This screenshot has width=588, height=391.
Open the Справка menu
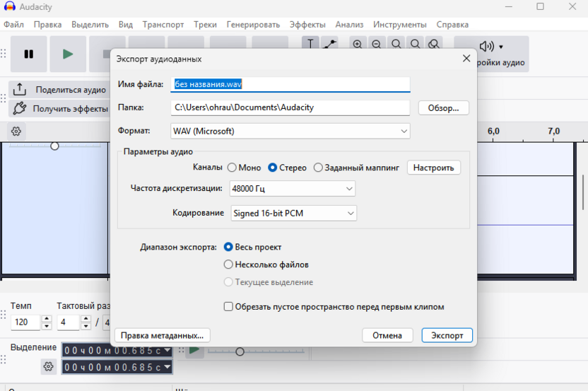click(x=452, y=24)
